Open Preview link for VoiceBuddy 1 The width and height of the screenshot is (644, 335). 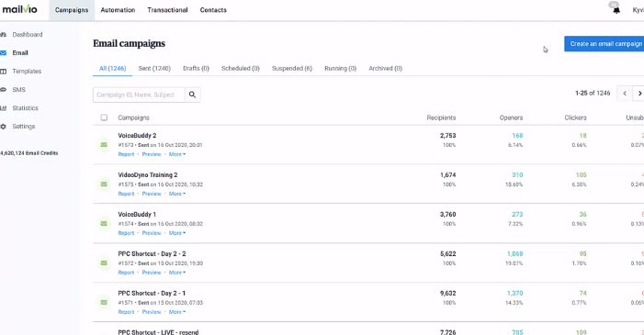[152, 233]
